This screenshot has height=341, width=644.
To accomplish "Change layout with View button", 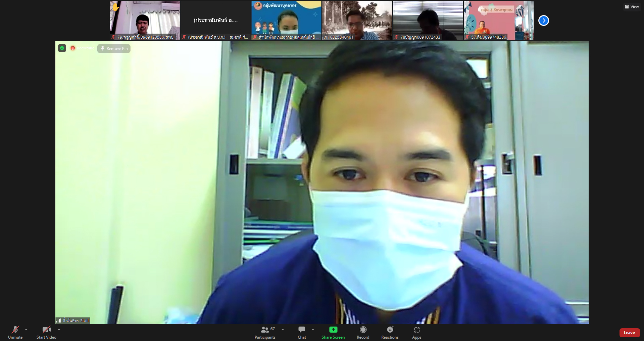I will click(x=632, y=7).
